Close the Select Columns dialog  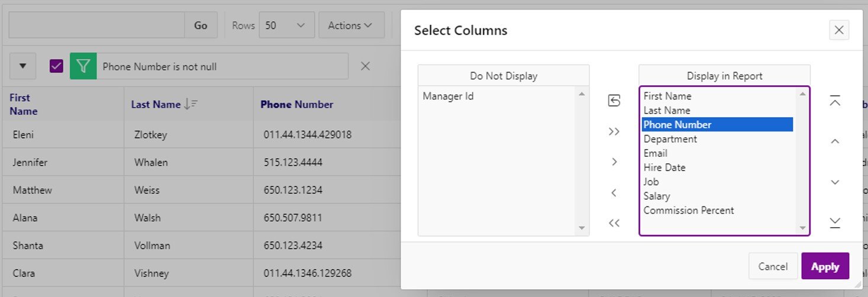[839, 30]
